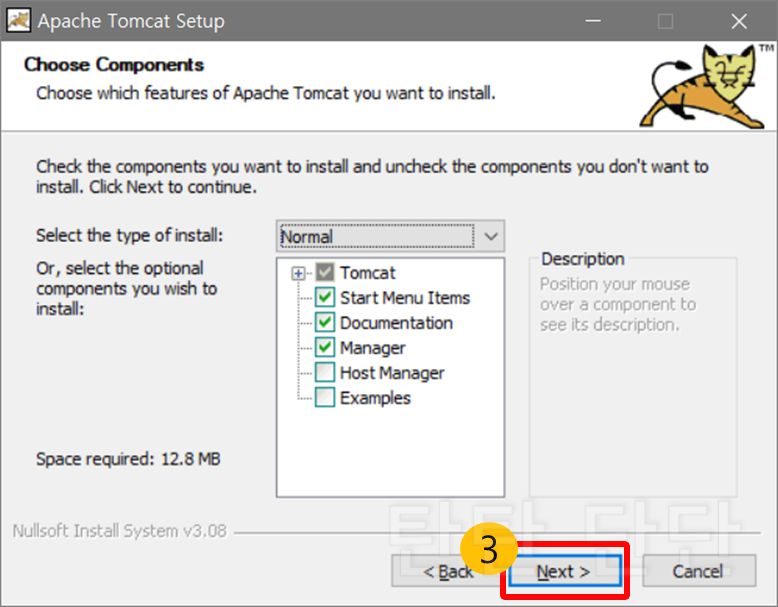Select the Tomcat component label

click(368, 273)
